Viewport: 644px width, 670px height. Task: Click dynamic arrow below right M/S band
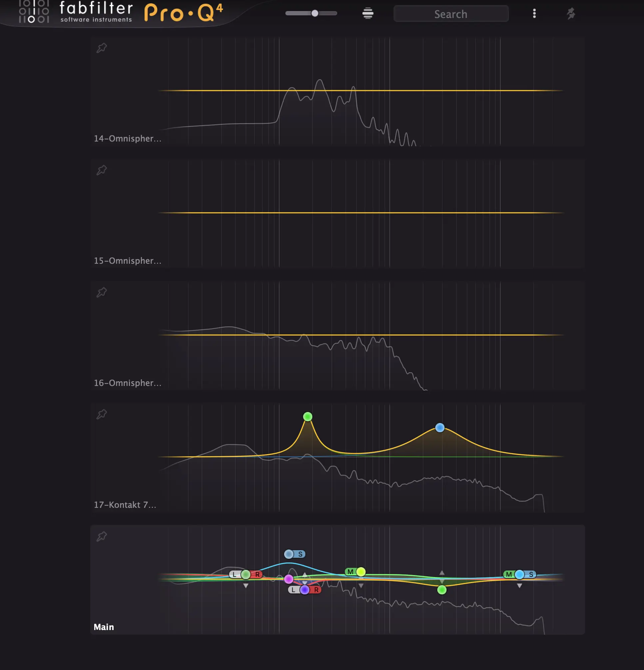pyautogui.click(x=519, y=585)
